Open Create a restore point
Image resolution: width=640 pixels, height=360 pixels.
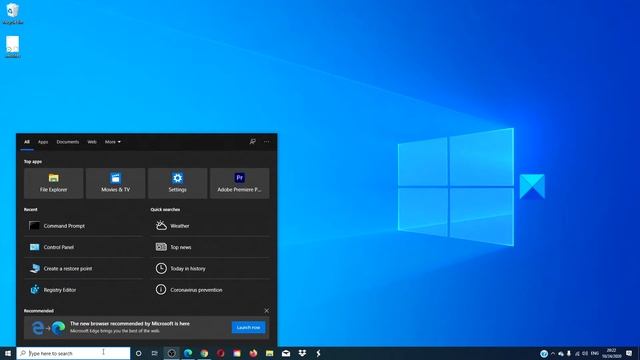(84, 269)
